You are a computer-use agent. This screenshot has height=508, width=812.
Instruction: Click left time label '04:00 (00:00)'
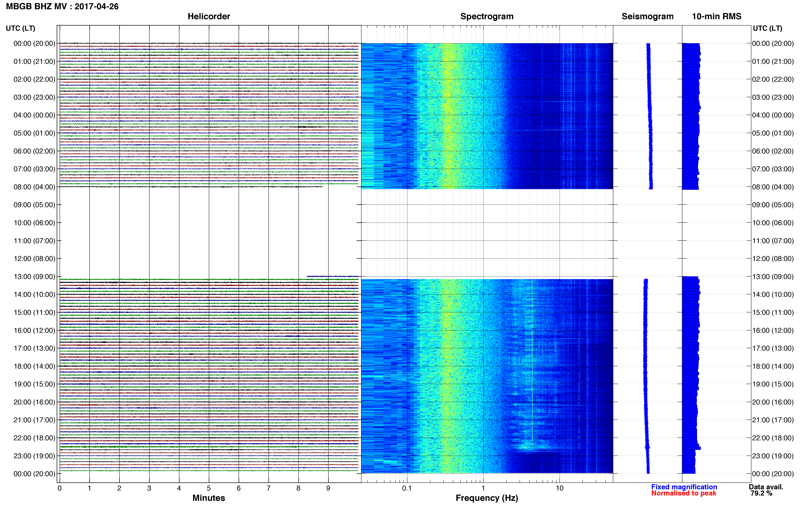(x=34, y=115)
